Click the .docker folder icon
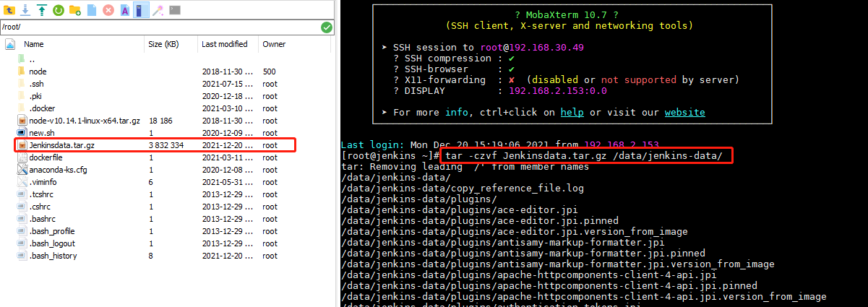 tap(22, 108)
